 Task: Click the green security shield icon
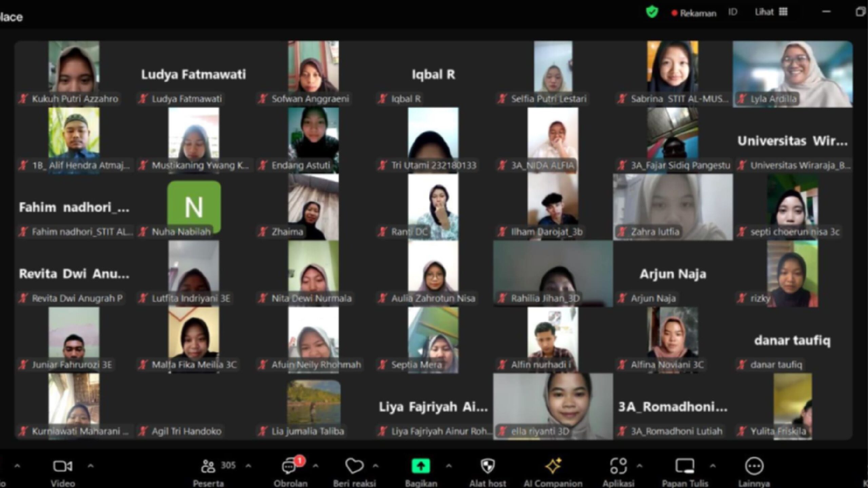pos(651,13)
